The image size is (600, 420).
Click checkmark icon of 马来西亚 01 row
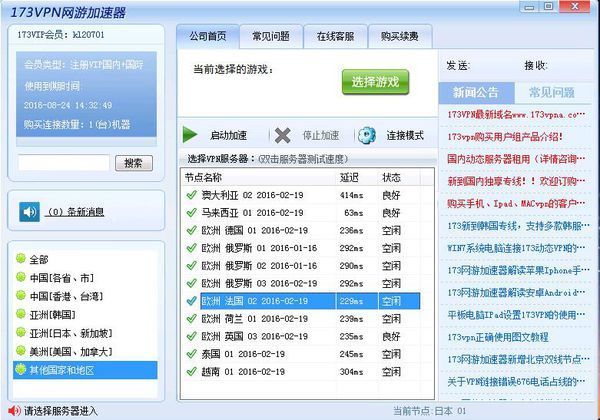coord(191,213)
